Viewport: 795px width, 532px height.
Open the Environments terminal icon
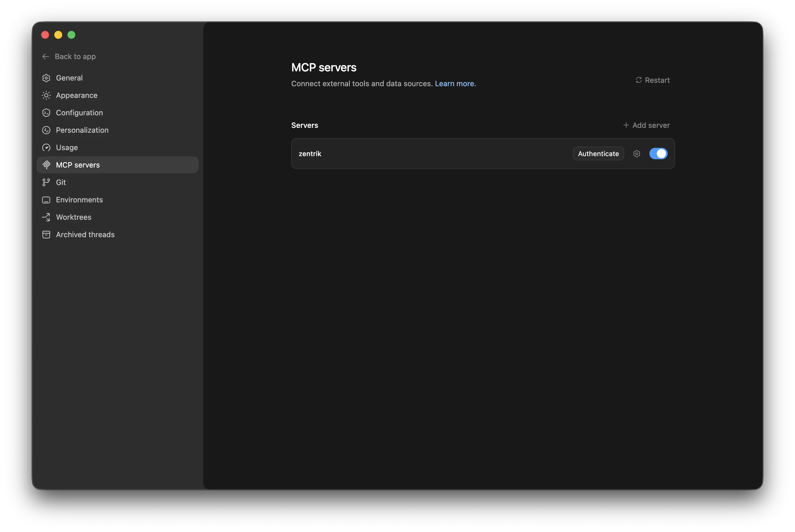coord(46,199)
